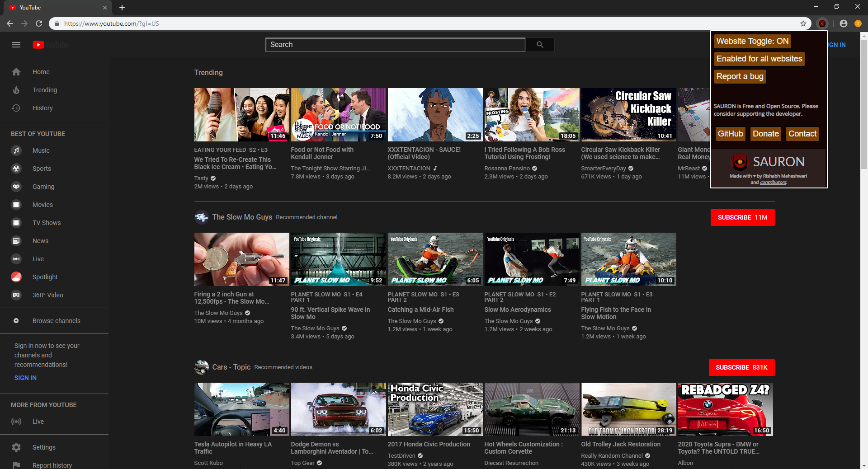Click the Trending flame icon
The height and width of the screenshot is (469, 868).
click(x=16, y=90)
